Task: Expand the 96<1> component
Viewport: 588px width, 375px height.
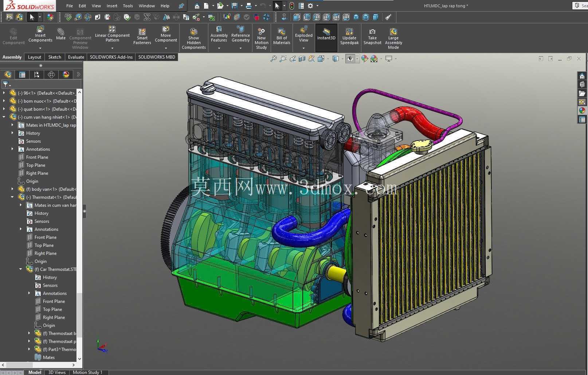Action: tap(4, 93)
